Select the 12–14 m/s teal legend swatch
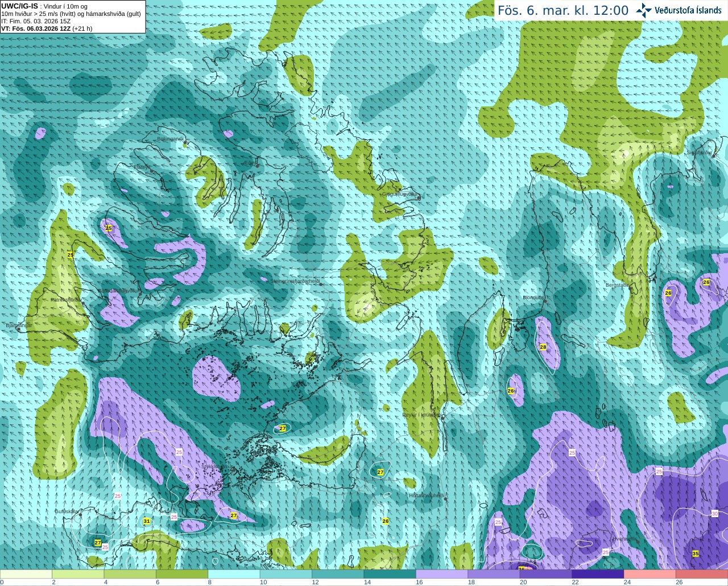The image size is (728, 586). (338, 574)
